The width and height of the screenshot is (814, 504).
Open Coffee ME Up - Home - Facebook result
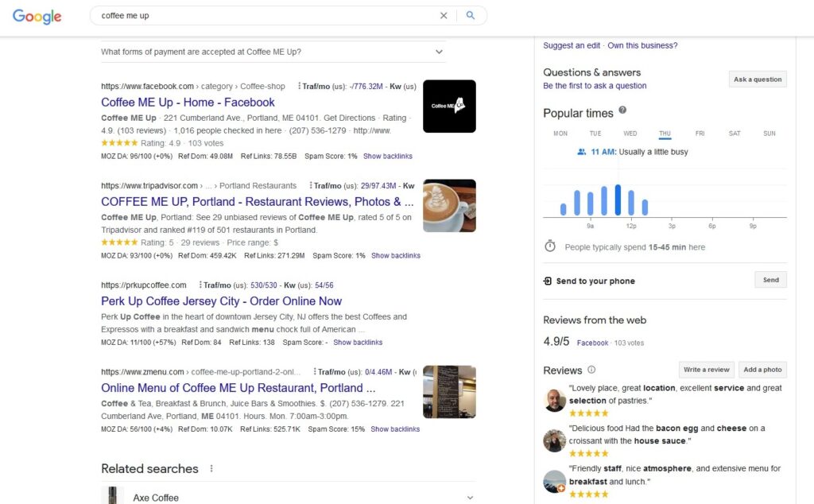[x=188, y=103]
